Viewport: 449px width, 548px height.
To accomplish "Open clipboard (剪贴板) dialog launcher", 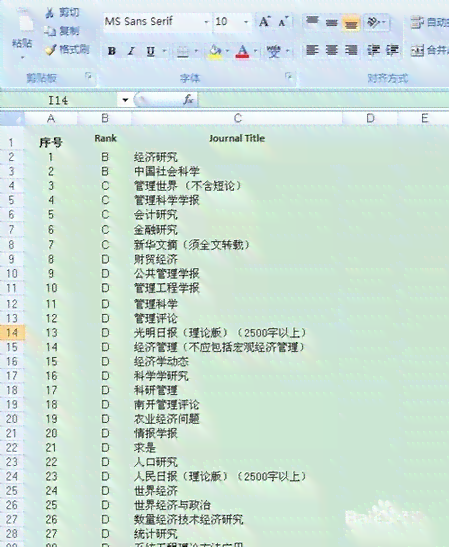I will point(89,76).
